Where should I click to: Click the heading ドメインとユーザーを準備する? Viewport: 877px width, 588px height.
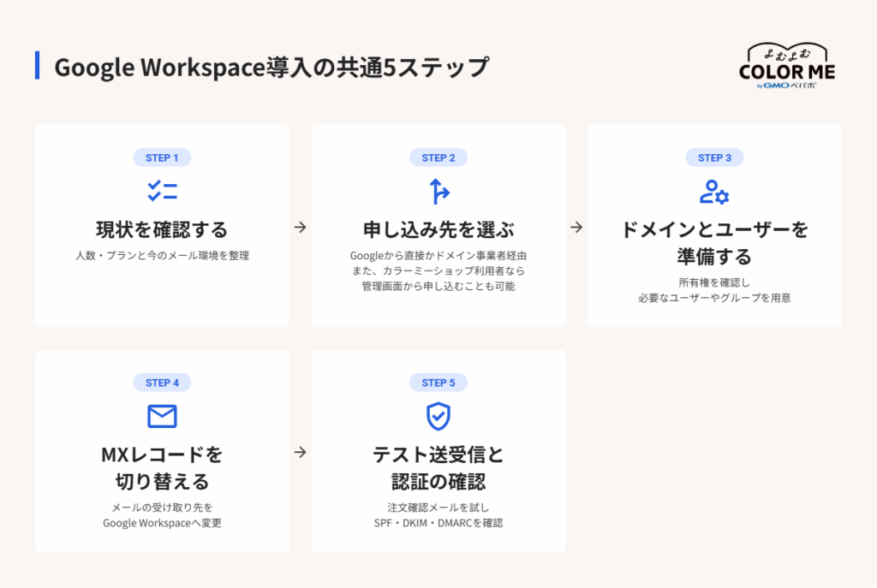pyautogui.click(x=714, y=243)
